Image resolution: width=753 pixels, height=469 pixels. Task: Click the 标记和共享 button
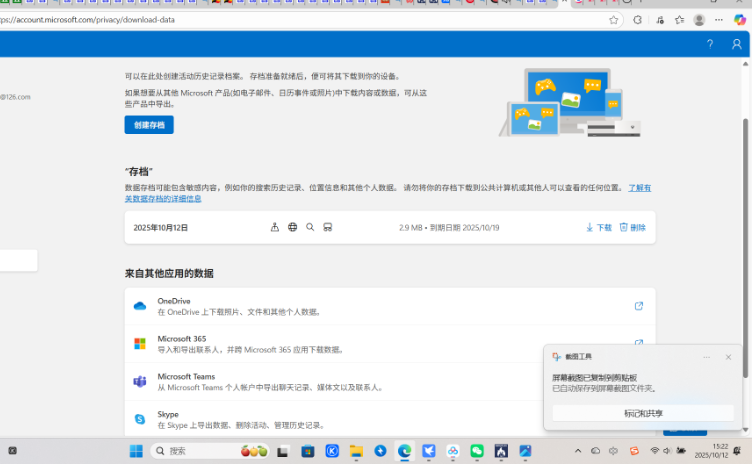pos(643,413)
